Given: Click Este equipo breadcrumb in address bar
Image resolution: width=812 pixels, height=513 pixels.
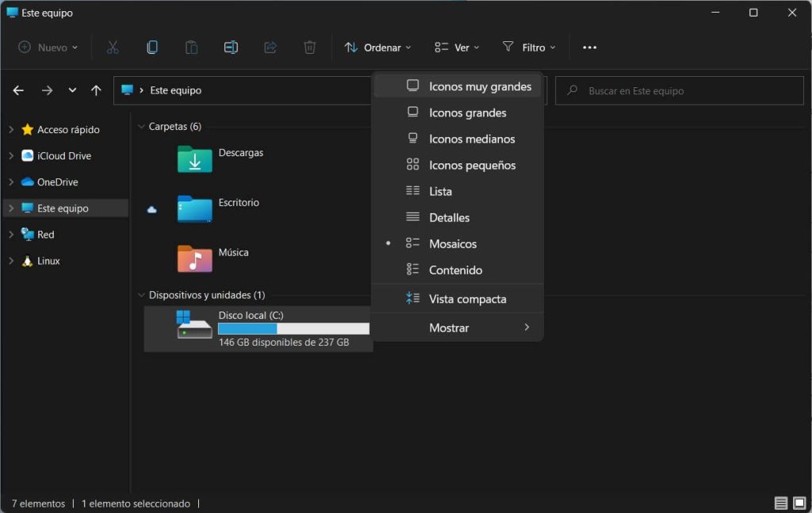Looking at the screenshot, I should (175, 90).
